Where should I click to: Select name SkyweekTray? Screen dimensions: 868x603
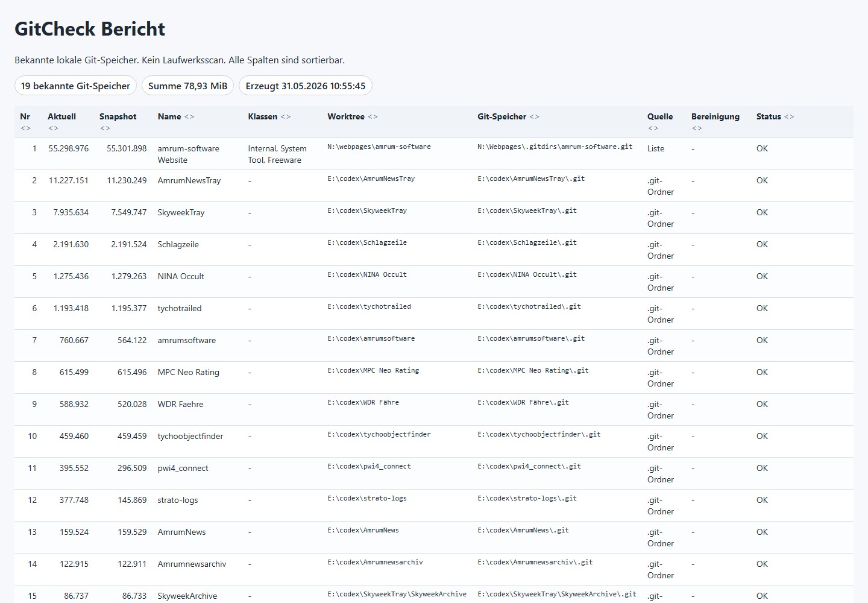181,212
